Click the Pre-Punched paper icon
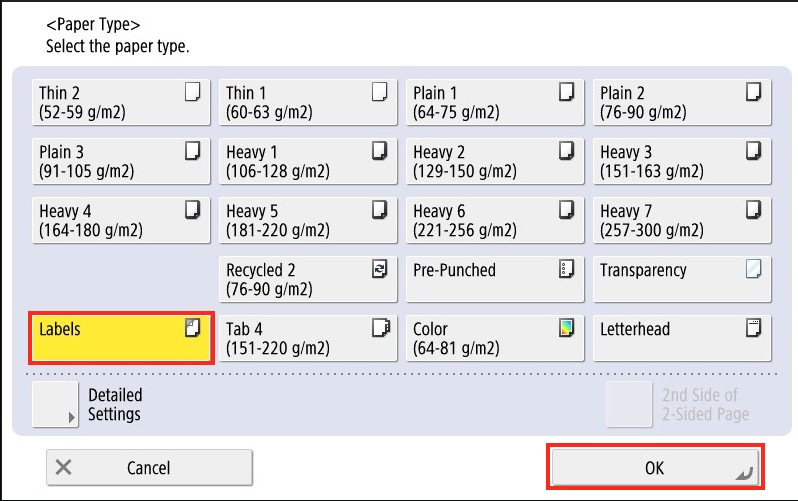Viewport: 798px width, 501px height. [x=566, y=268]
